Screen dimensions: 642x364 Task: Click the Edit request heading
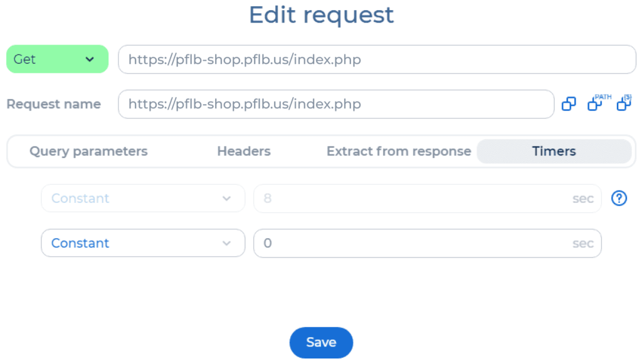click(322, 15)
